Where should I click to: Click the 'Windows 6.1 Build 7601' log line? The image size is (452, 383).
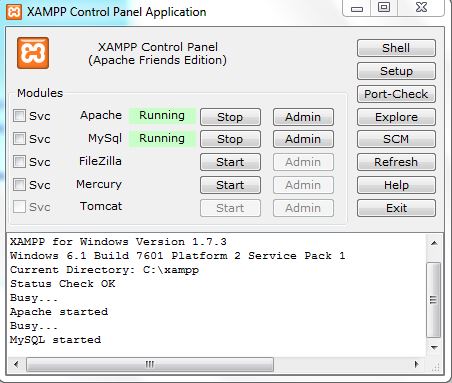pos(178,256)
